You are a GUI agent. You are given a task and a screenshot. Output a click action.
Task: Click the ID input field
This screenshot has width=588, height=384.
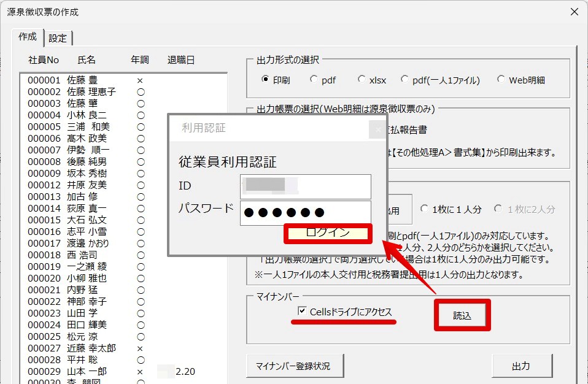click(x=306, y=186)
